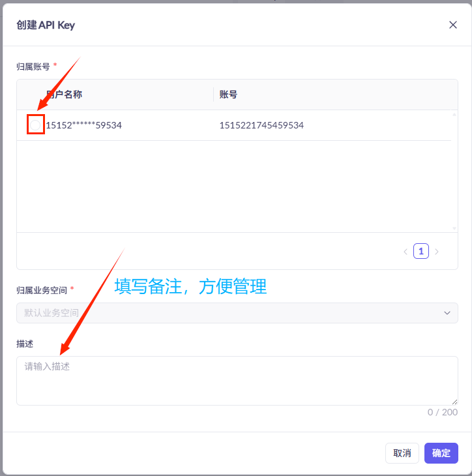Click the 归属账号 field label
This screenshot has width=472, height=476.
click(33, 66)
